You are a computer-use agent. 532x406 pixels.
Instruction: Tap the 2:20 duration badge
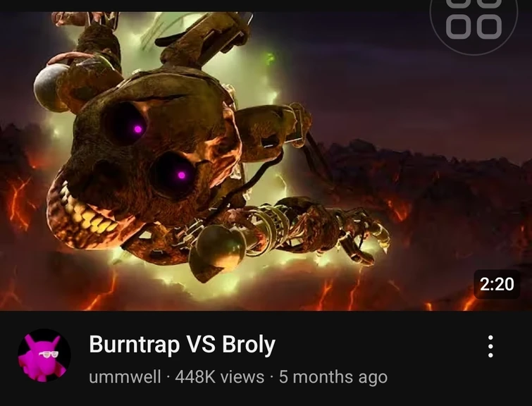pyautogui.click(x=497, y=284)
